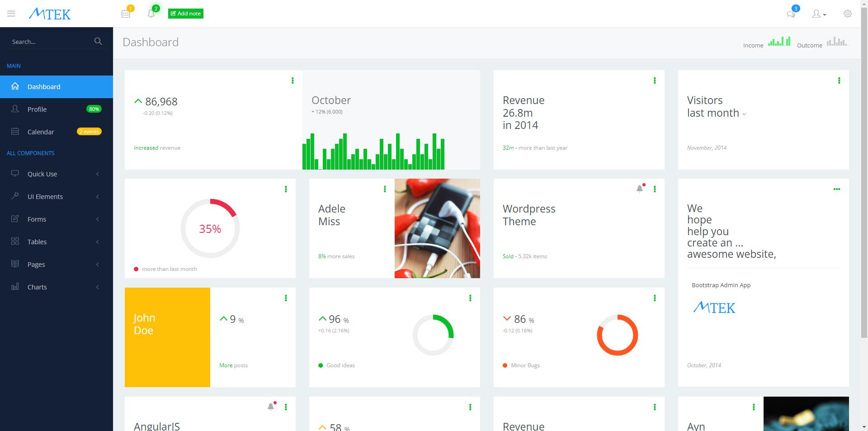Click 32m - more than last year
The width and height of the screenshot is (868, 431).
click(535, 148)
